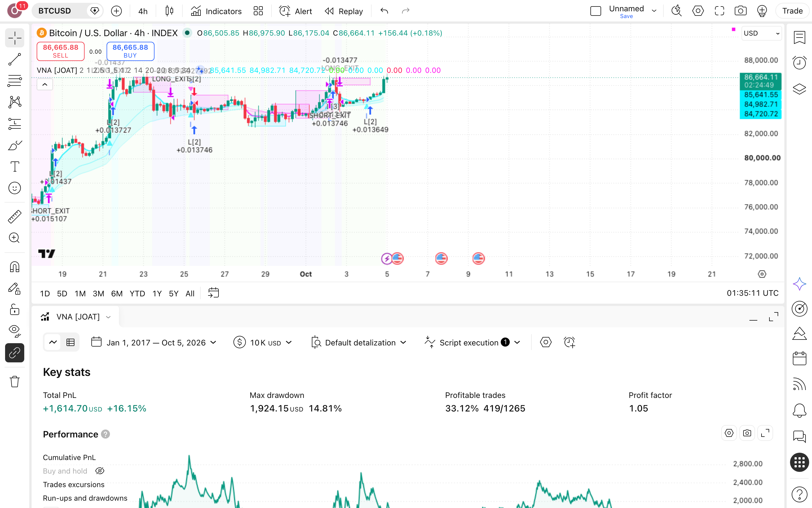Image resolution: width=812 pixels, height=508 pixels.
Task: Click the blue BUY price button
Action: tap(130, 51)
